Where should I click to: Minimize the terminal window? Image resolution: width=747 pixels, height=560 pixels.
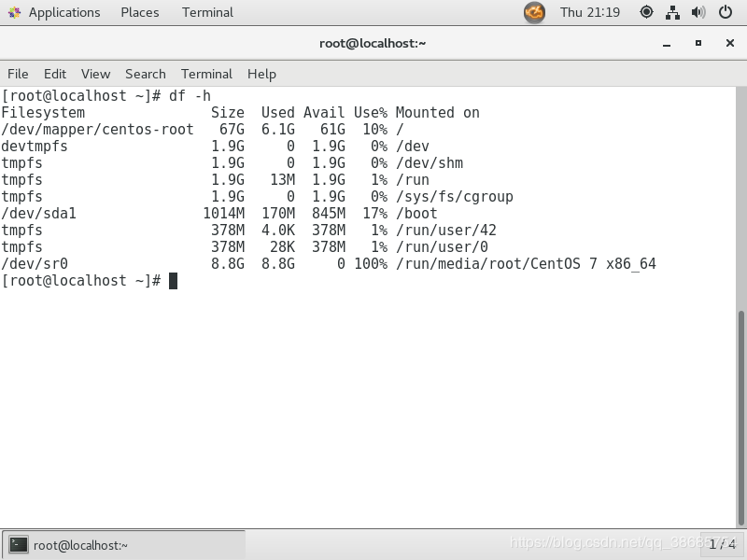point(667,44)
